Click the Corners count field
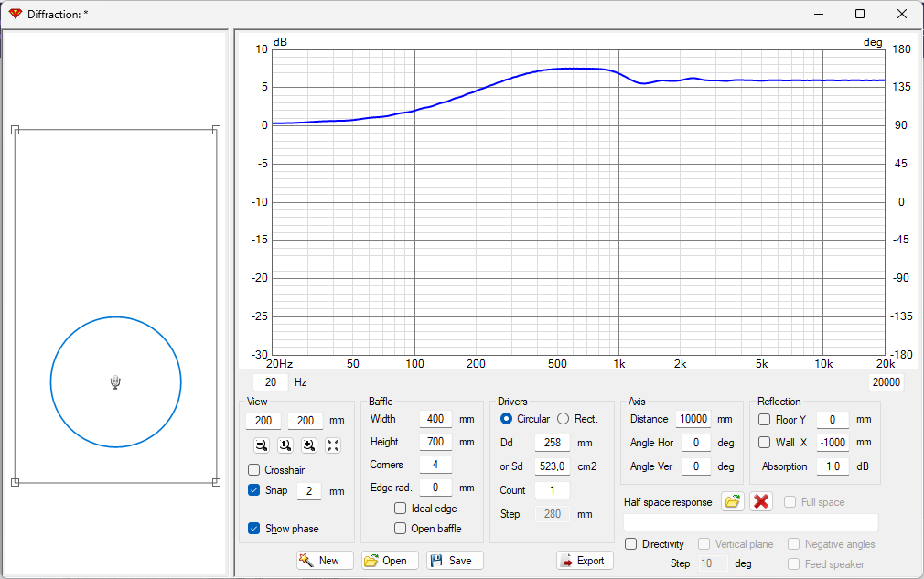Screen dimensions: 924x579 point(435,465)
